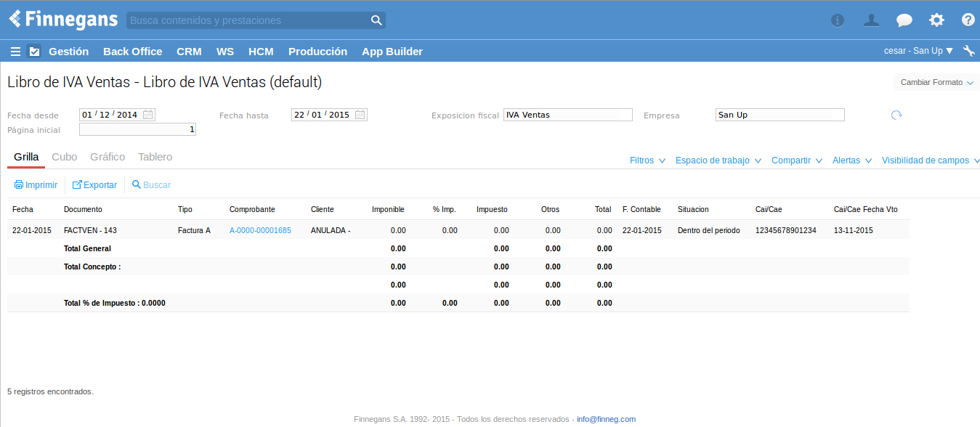
Task: Click the help question mark icon
Action: click(968, 20)
